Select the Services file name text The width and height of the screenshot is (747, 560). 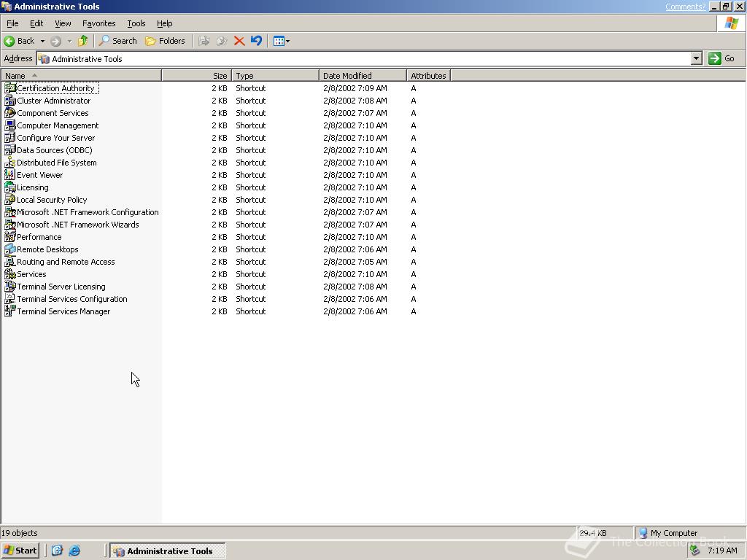[31, 274]
